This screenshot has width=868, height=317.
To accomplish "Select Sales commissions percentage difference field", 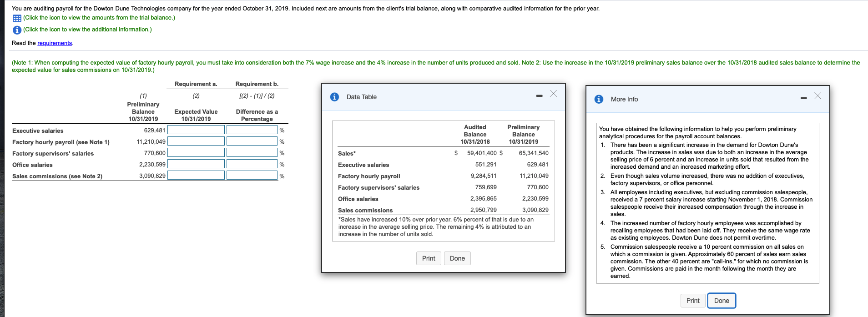I will 252,176.
